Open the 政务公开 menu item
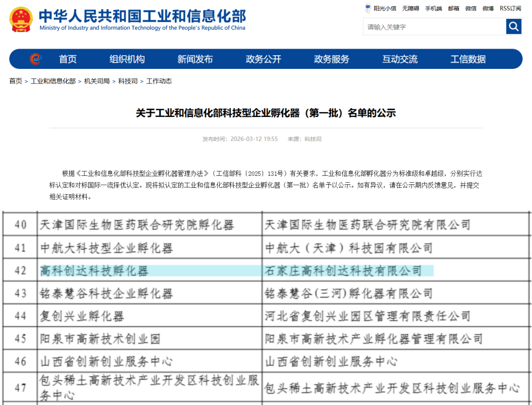This screenshot has height=405, width=532. click(x=264, y=59)
